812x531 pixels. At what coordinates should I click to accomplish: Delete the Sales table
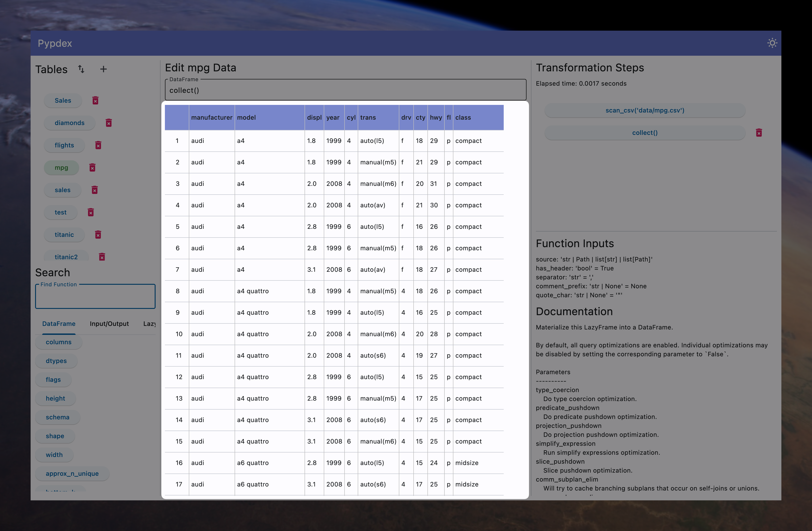pos(96,100)
